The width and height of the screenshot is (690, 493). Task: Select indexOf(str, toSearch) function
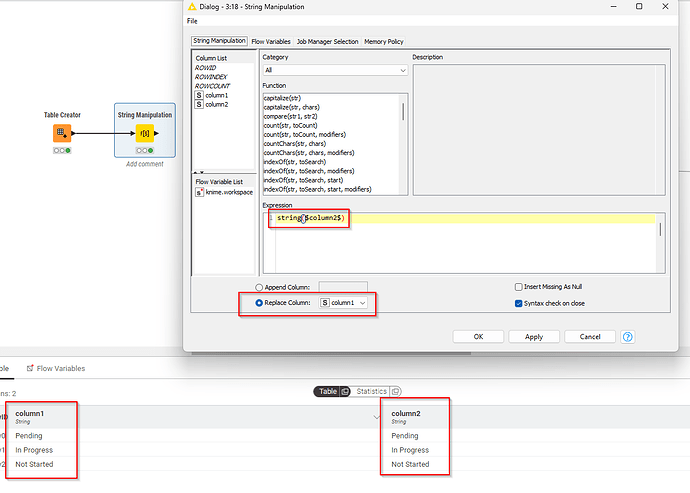[294, 162]
